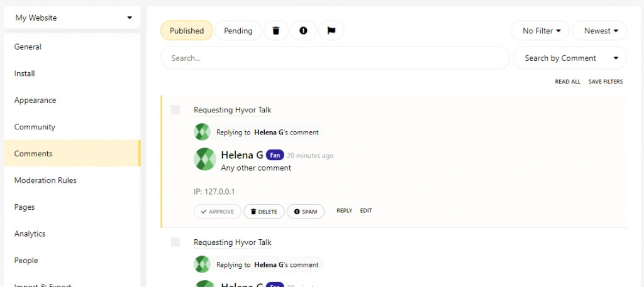Click the Fan badge next to Helena G

click(x=275, y=155)
